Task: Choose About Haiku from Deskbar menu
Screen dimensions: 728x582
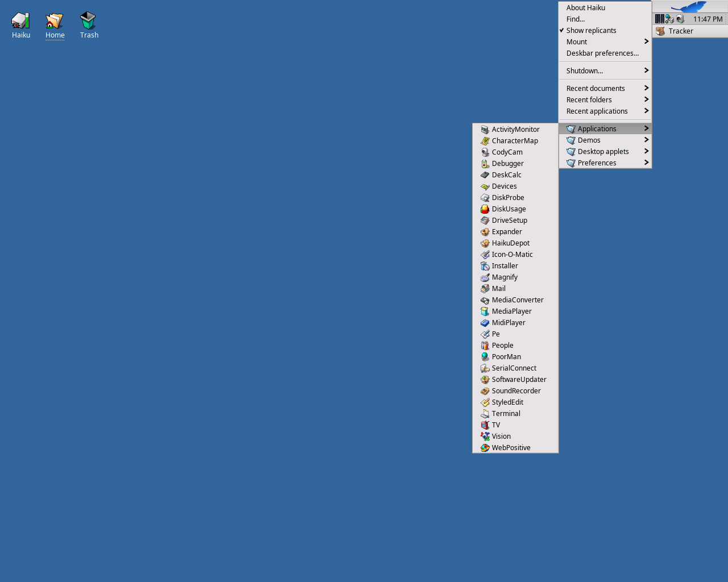Action: 605,8
